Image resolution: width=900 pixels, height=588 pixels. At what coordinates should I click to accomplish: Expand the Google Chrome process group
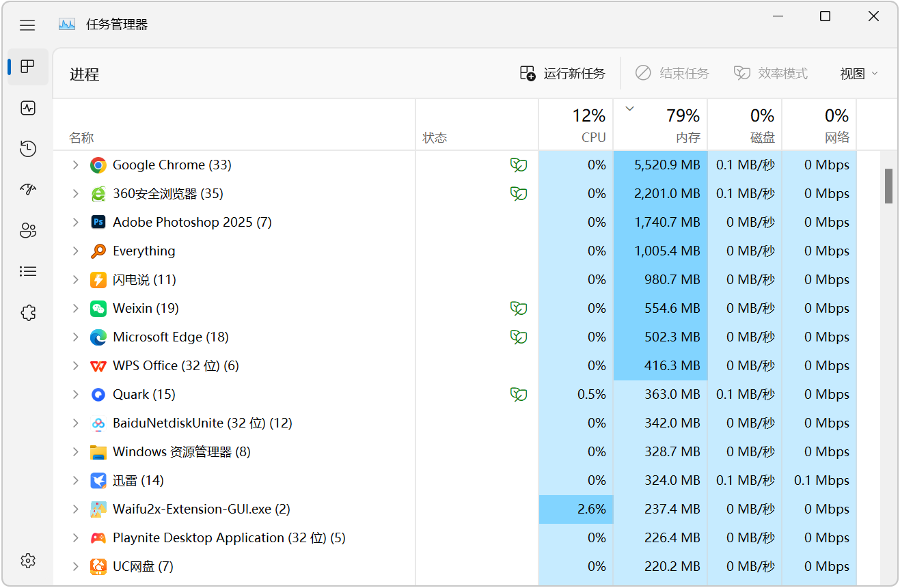click(76, 165)
